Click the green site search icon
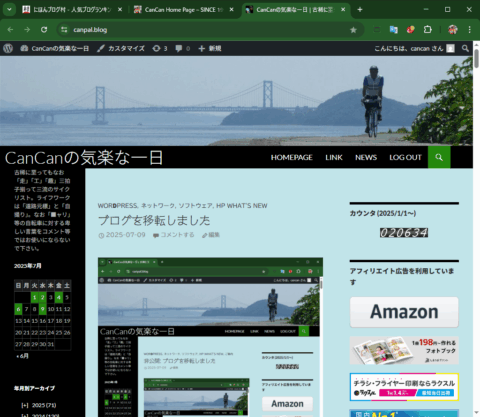The height and width of the screenshot is (417, 480). click(439, 157)
